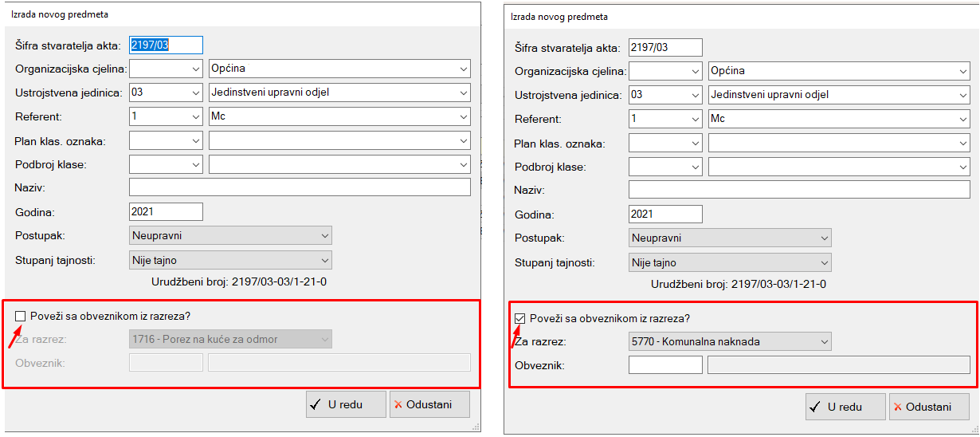The image size is (980, 437).
Task: Click the enabled Obveznik code field in right dialog
Action: coord(665,365)
